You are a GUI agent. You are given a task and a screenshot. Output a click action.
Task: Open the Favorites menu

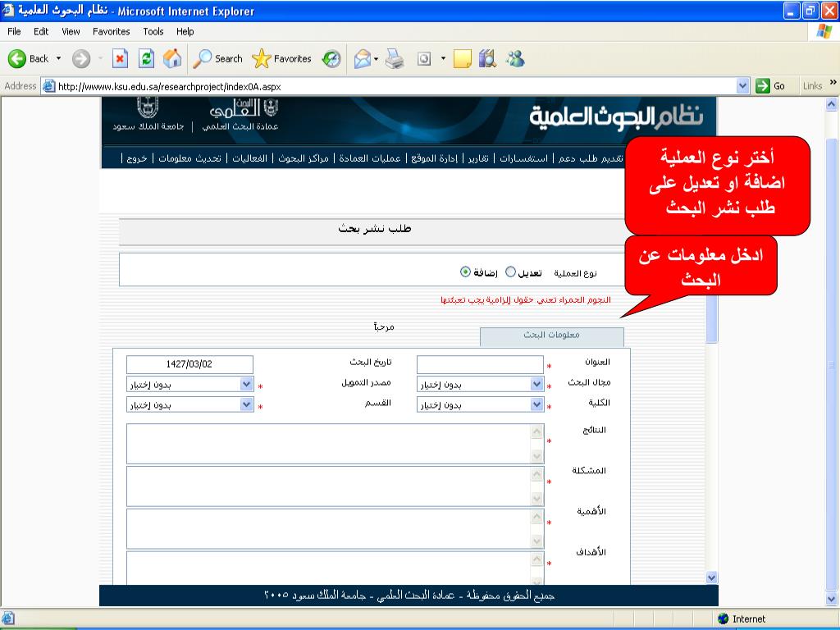point(112,32)
